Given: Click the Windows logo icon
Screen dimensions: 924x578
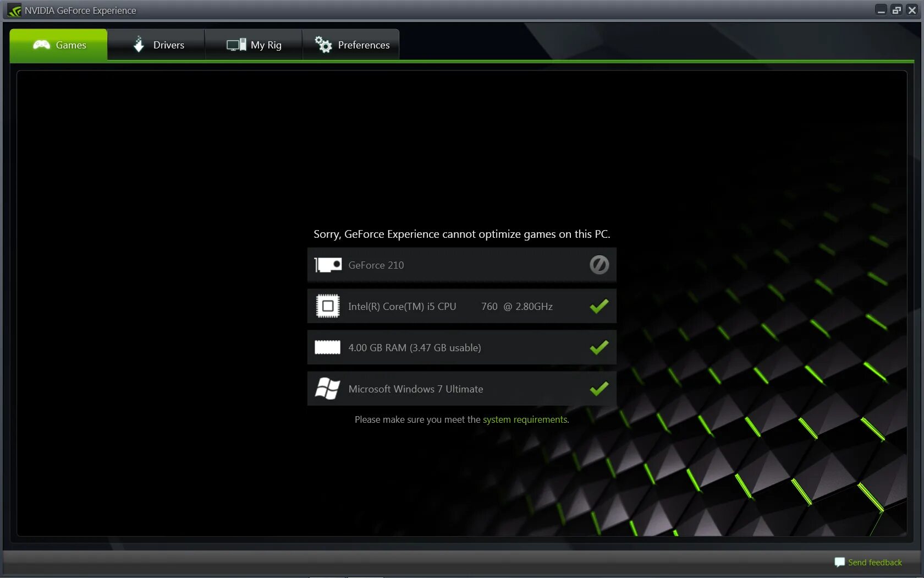Looking at the screenshot, I should (x=327, y=389).
